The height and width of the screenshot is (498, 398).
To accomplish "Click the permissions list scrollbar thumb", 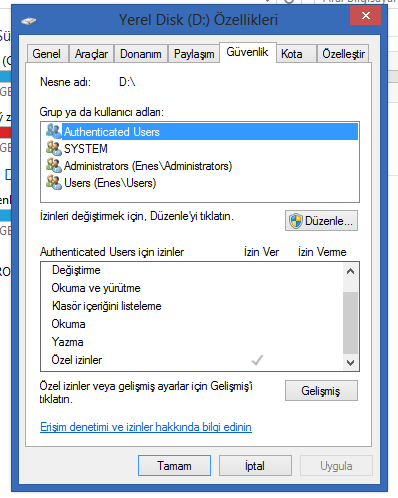I will [350, 322].
